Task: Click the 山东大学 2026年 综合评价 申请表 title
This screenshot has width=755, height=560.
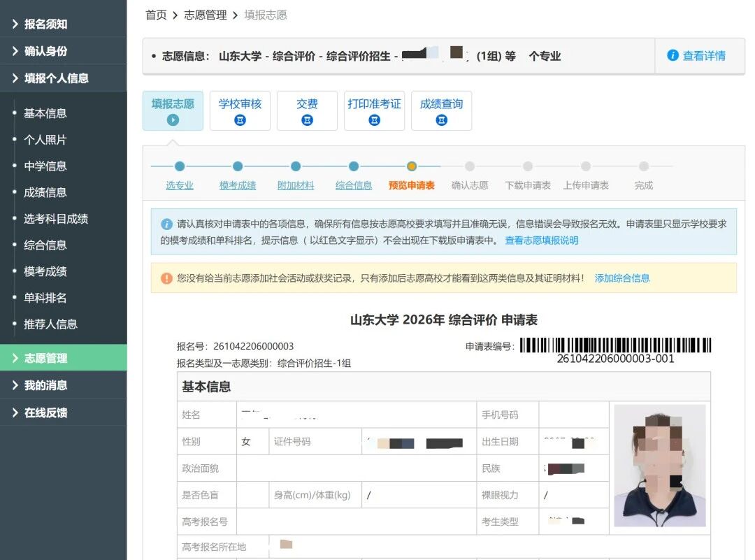Action: click(x=443, y=320)
